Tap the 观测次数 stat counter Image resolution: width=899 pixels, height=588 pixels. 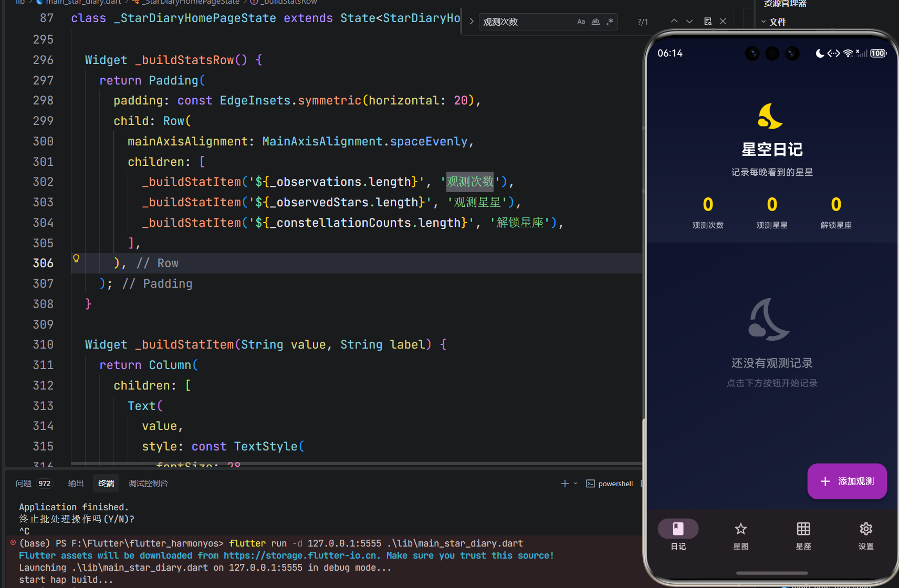pos(708,212)
